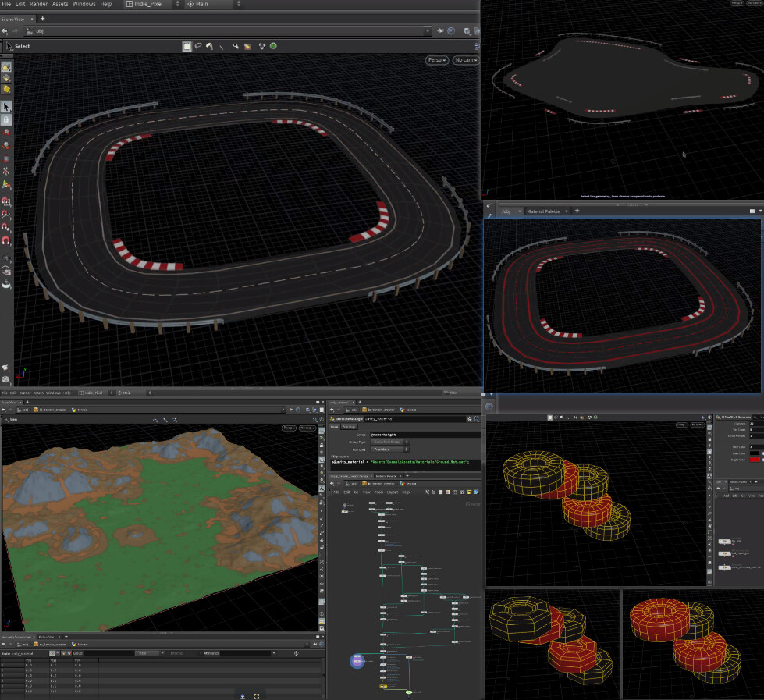Switch to the Bindings tab on the wrangle node
Viewport: 764px width, 700px height.
(350, 426)
